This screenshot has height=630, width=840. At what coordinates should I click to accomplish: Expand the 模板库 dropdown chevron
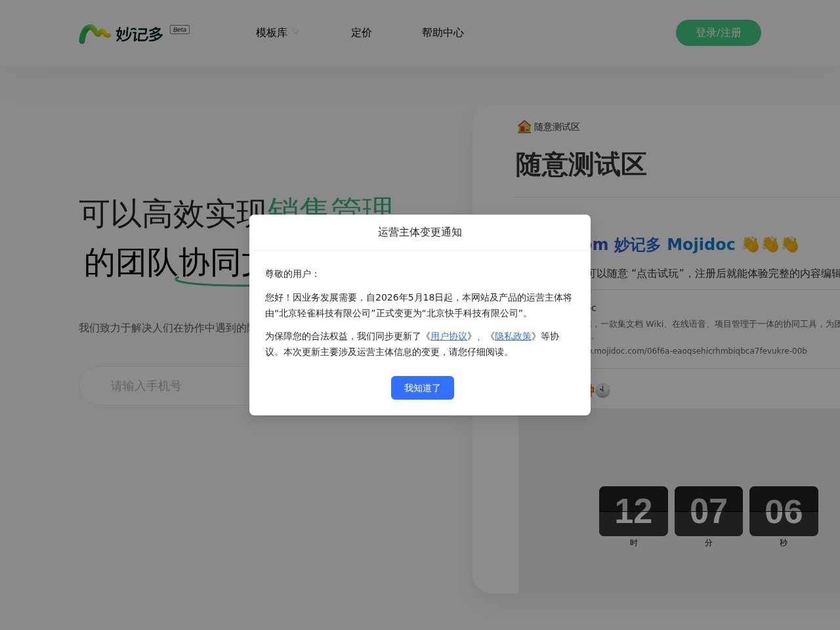tap(295, 33)
